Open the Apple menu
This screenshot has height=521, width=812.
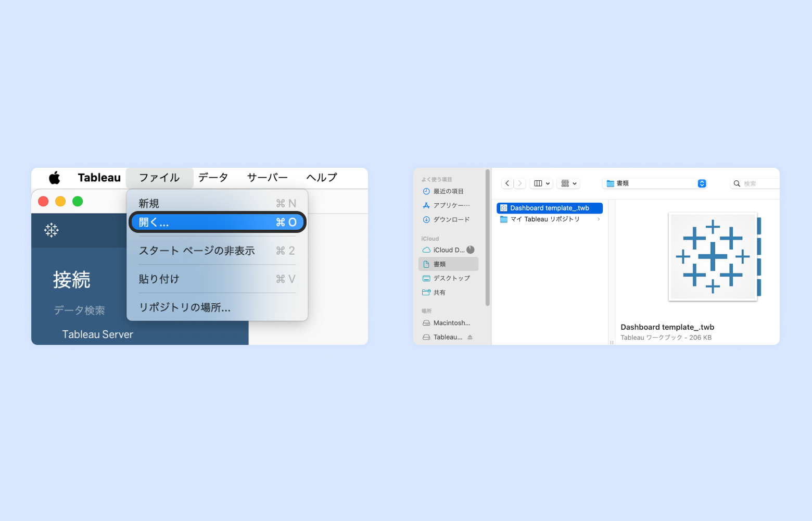click(x=55, y=178)
